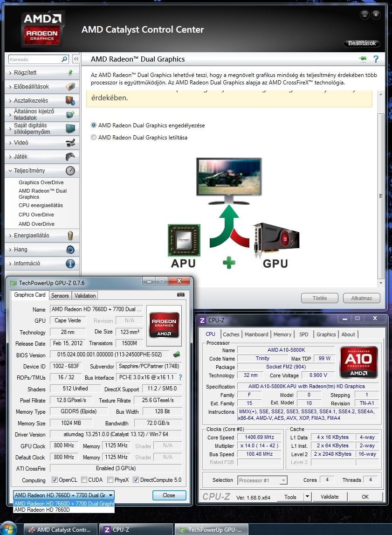Image resolution: width=392 pixels, height=535 pixels.
Task: Open the Caches tab in CPU-Z
Action: point(231,334)
